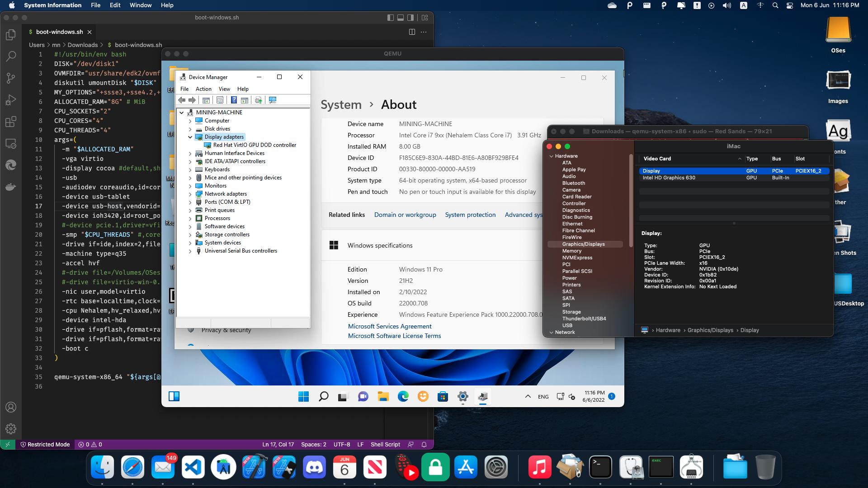Viewport: 868px width, 488px height.
Task: Open Extensions view in VS Code activity bar
Action: (11, 122)
